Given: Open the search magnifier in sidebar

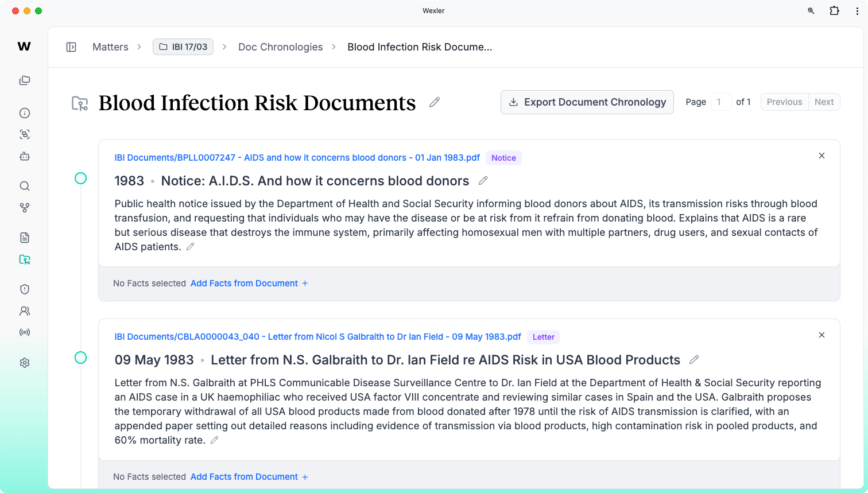Looking at the screenshot, I should tap(25, 186).
